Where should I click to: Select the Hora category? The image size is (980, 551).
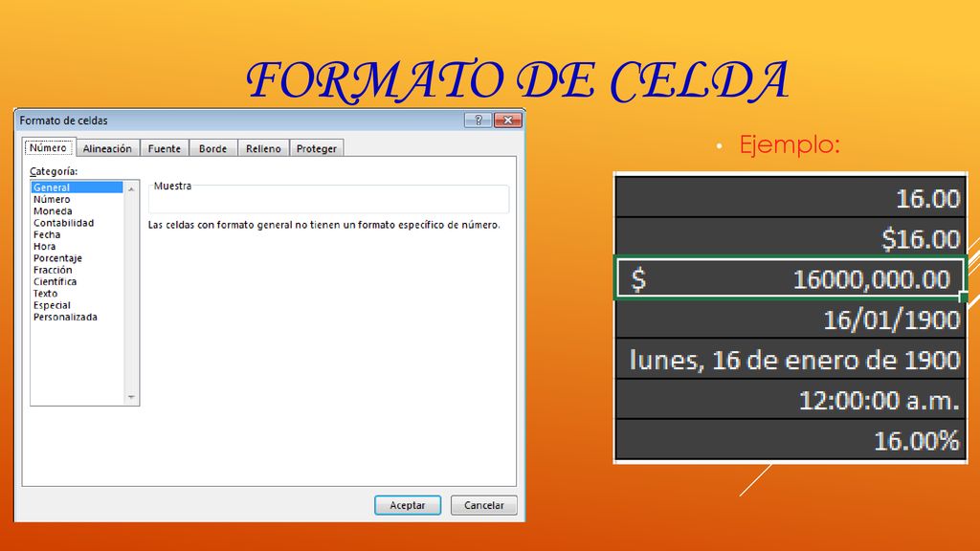(77, 246)
